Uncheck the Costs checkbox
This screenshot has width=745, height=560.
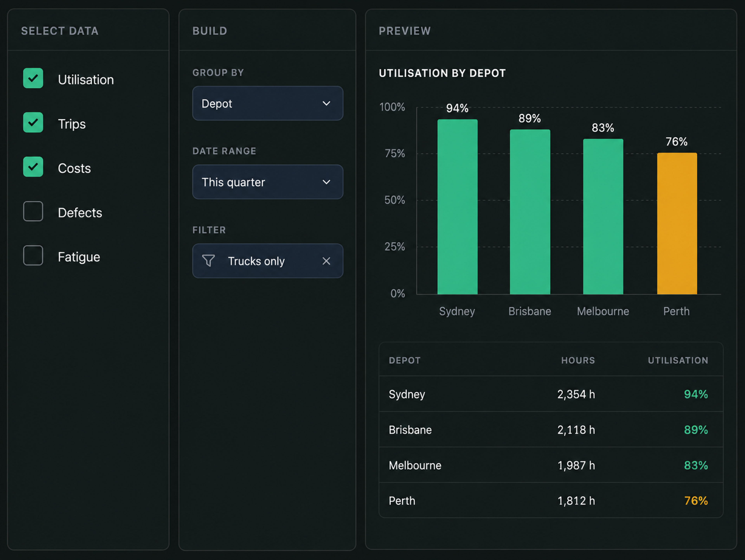[33, 167]
